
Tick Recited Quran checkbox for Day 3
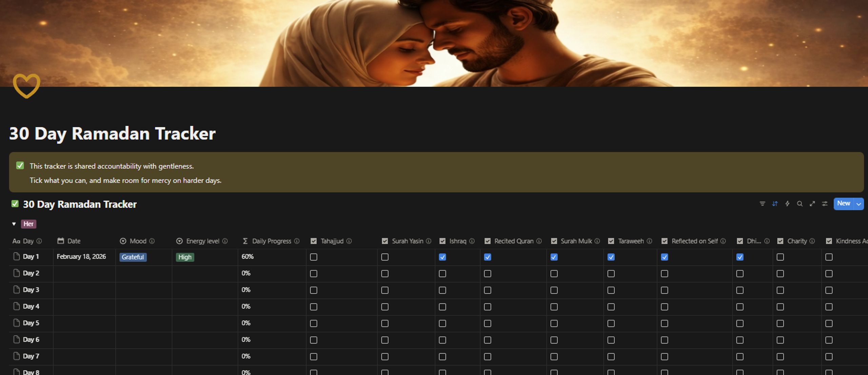[x=488, y=290]
